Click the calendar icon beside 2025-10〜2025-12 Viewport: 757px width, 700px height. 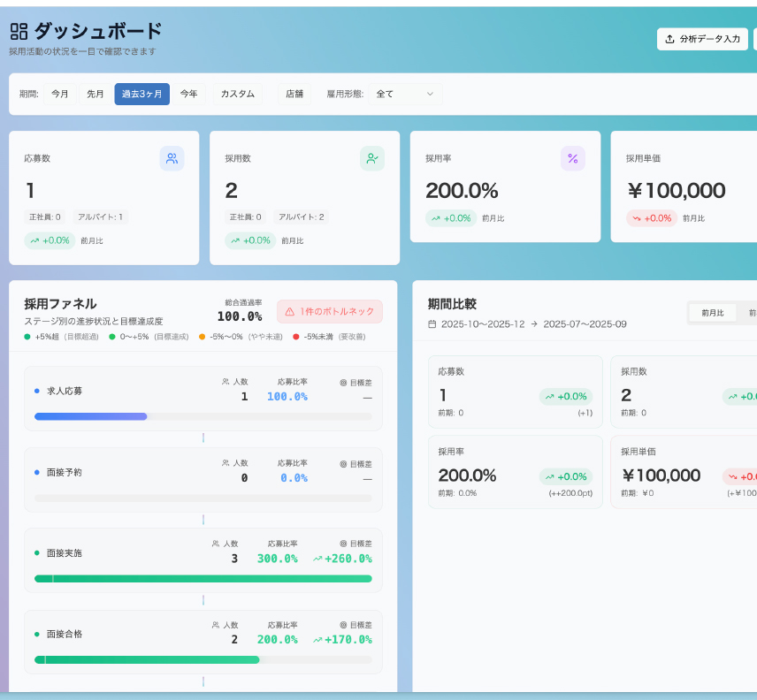[x=432, y=324]
